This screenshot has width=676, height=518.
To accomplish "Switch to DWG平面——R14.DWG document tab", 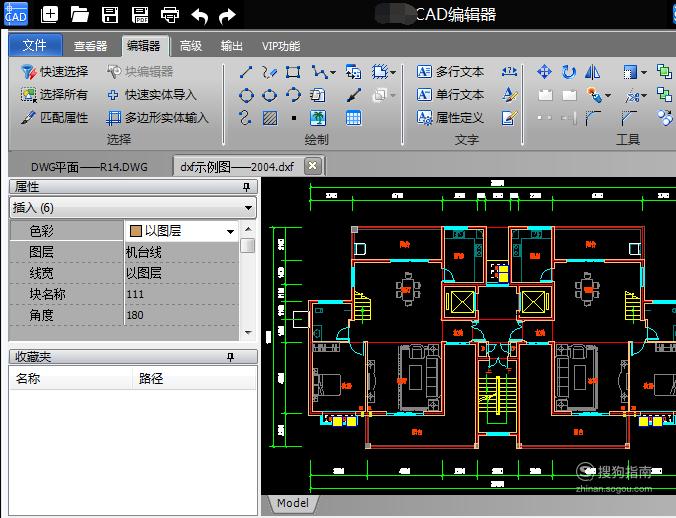I will pos(89,167).
